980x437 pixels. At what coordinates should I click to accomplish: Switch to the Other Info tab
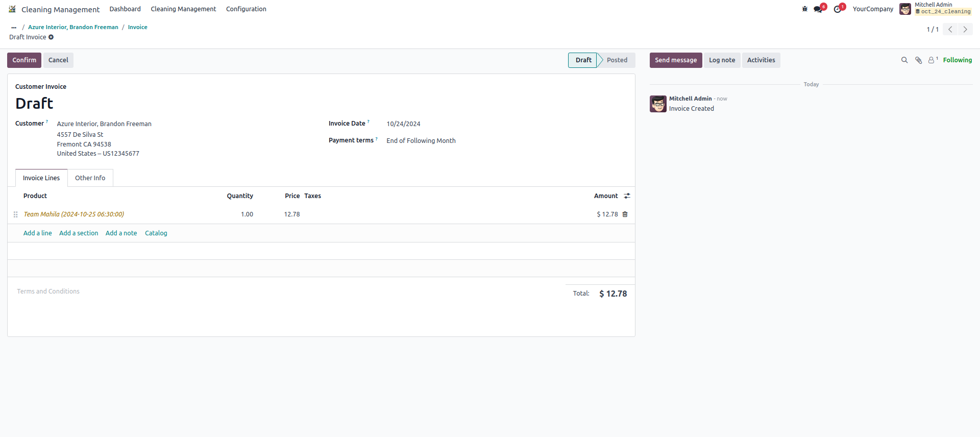click(x=90, y=178)
